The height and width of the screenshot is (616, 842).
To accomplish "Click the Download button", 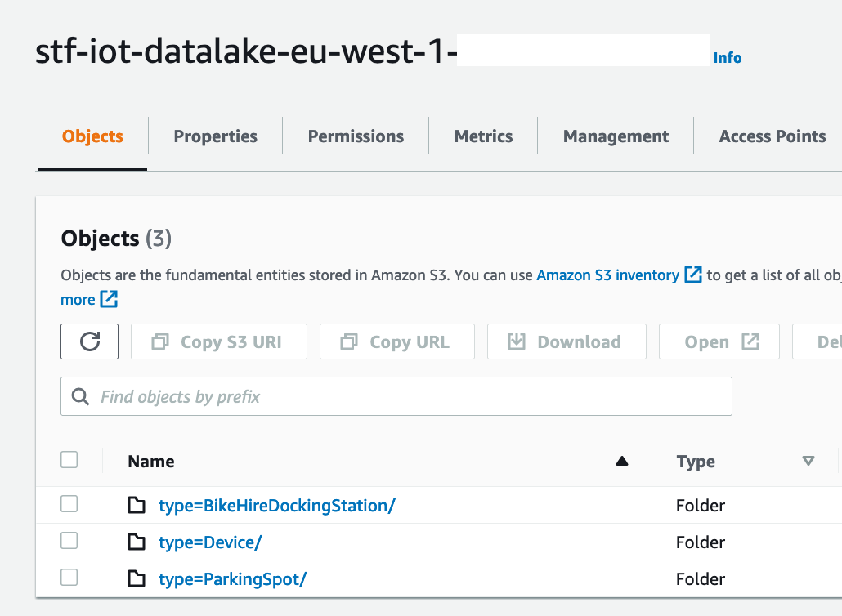I will pos(567,341).
